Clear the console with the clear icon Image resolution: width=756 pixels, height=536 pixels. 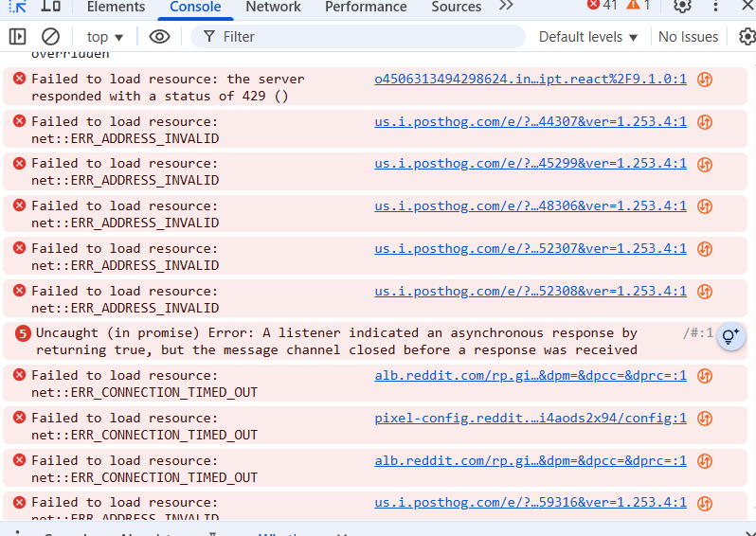point(50,37)
